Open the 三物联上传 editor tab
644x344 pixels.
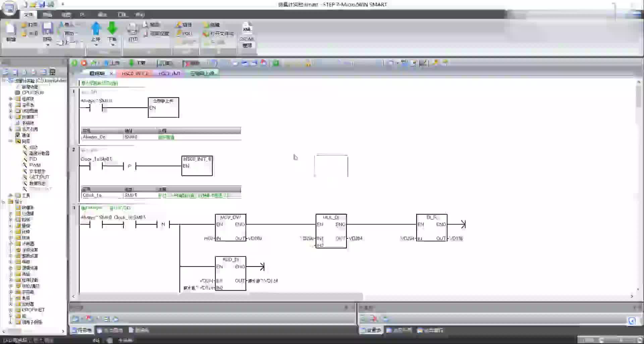coord(202,73)
